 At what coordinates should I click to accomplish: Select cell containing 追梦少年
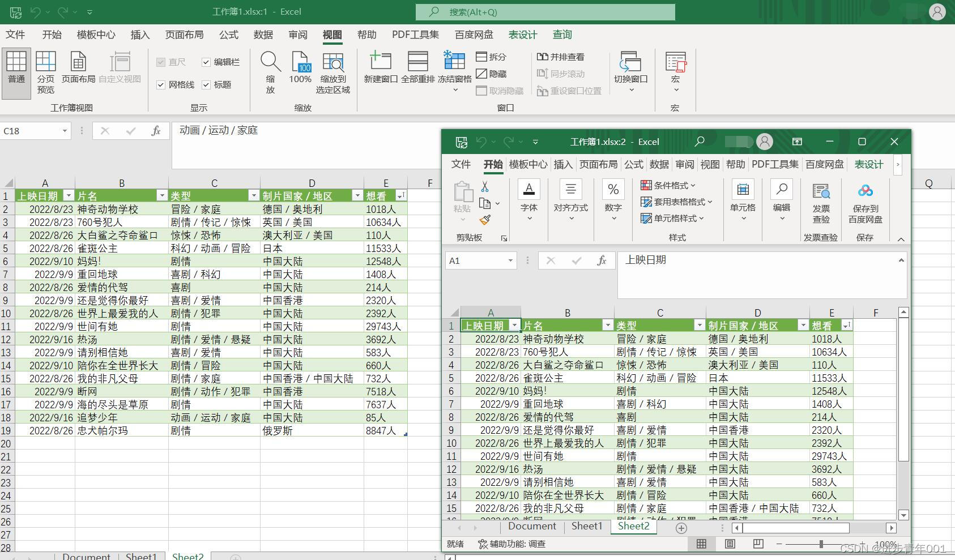pyautogui.click(x=121, y=417)
